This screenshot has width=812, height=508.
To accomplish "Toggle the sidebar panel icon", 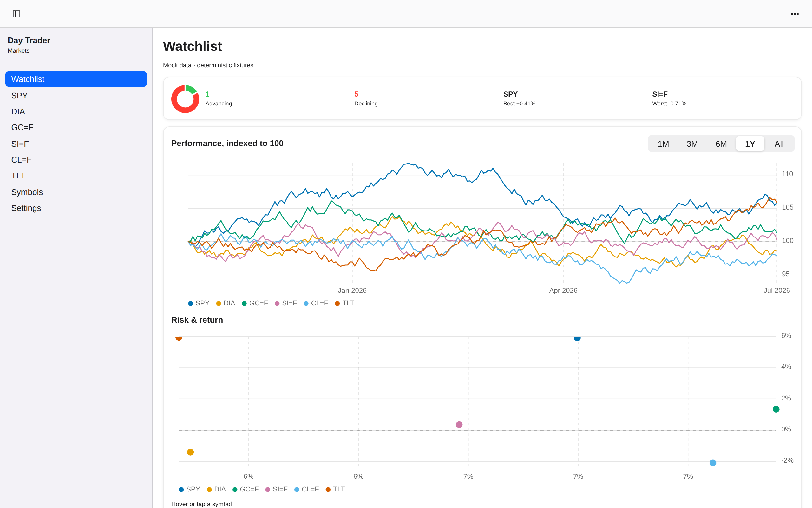I will [16, 14].
